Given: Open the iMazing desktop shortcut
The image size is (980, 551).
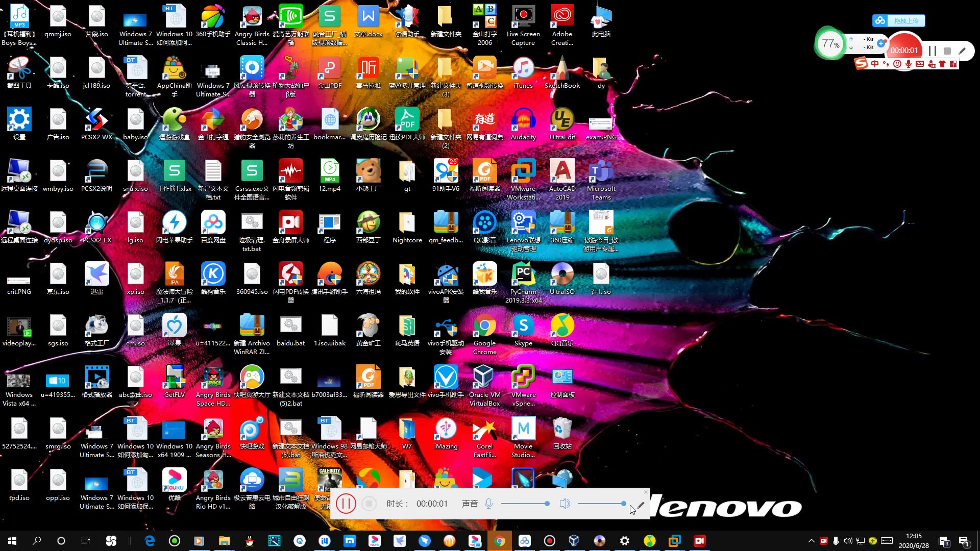Looking at the screenshot, I should [x=446, y=434].
